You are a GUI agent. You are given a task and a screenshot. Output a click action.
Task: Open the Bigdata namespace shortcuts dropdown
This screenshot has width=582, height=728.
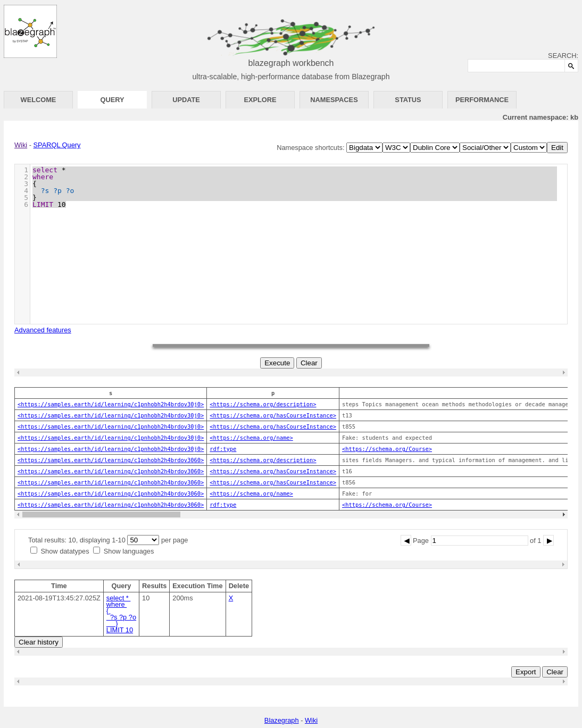pyautogui.click(x=364, y=148)
